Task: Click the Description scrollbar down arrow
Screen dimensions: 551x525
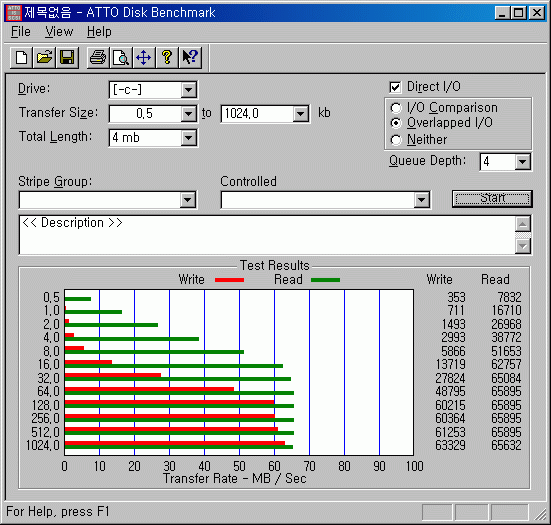Action: click(x=523, y=246)
